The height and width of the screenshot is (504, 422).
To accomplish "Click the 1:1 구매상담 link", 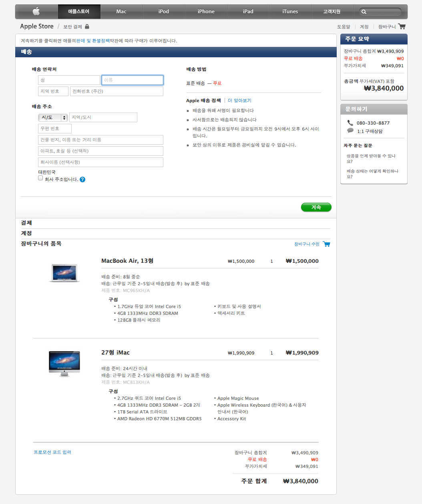I will [370, 131].
